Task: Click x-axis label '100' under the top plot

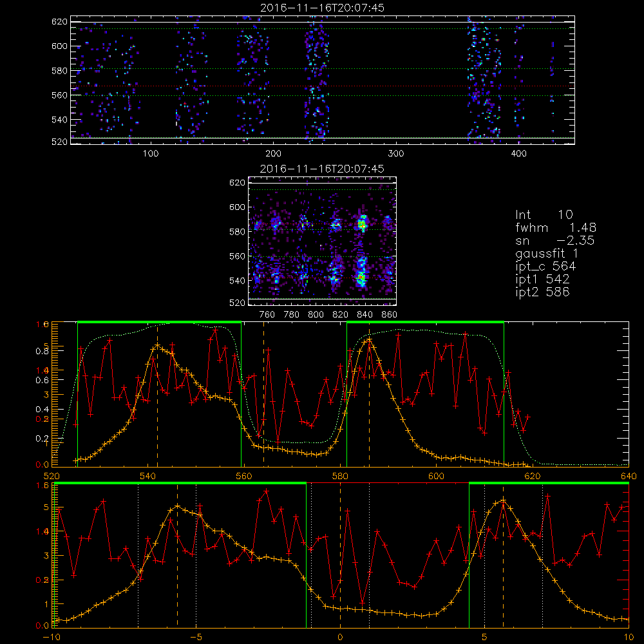Action: click(x=150, y=154)
